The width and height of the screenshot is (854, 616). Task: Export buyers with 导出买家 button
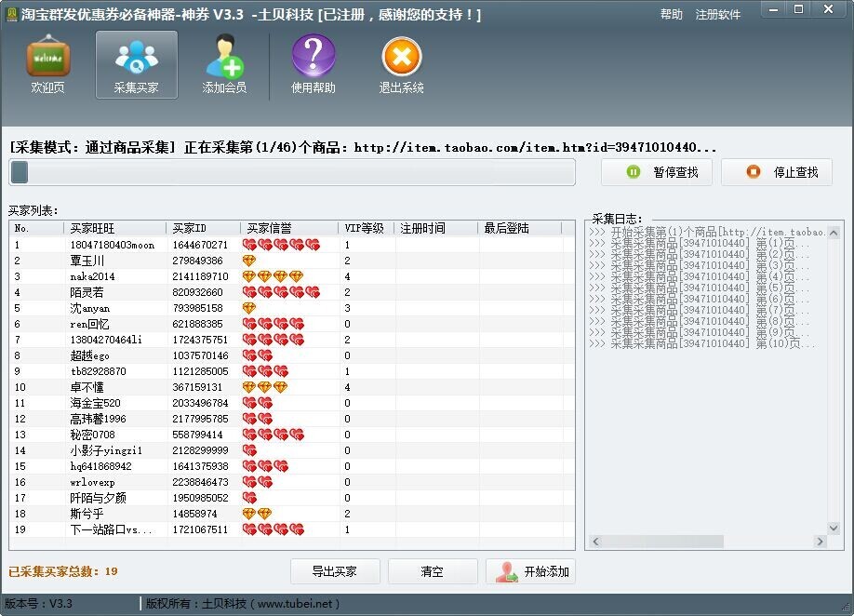point(334,571)
